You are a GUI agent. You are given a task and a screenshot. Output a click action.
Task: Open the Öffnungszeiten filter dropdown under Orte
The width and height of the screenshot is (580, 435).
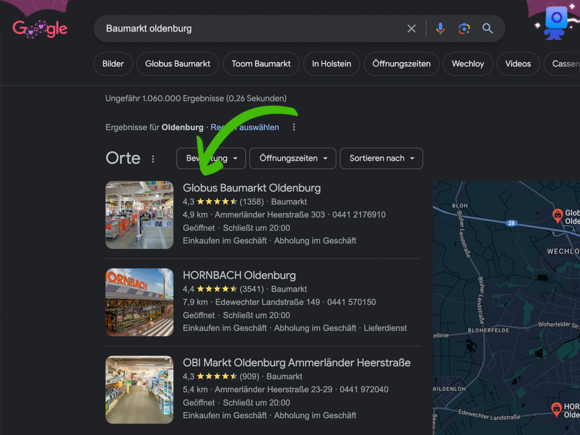293,158
